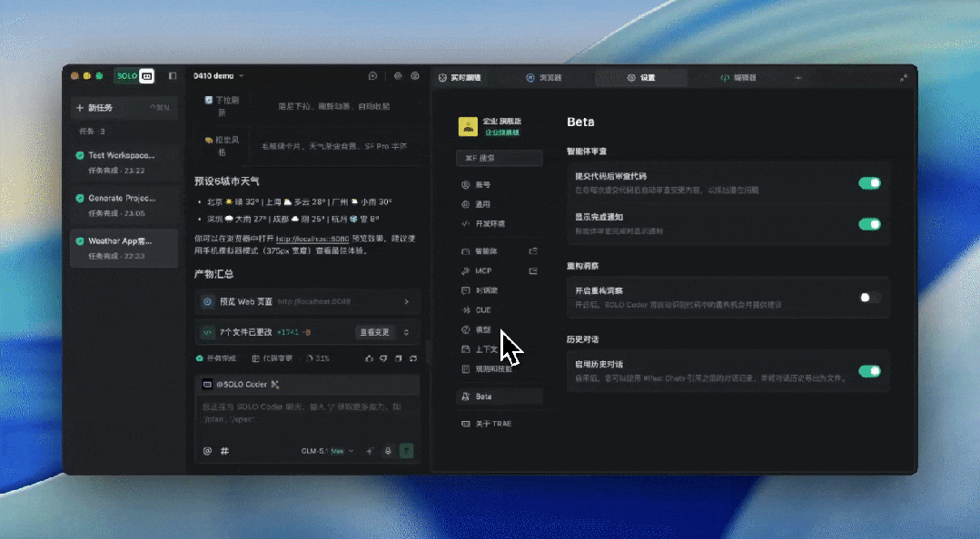Open 开发环境 settings section

coord(500,223)
